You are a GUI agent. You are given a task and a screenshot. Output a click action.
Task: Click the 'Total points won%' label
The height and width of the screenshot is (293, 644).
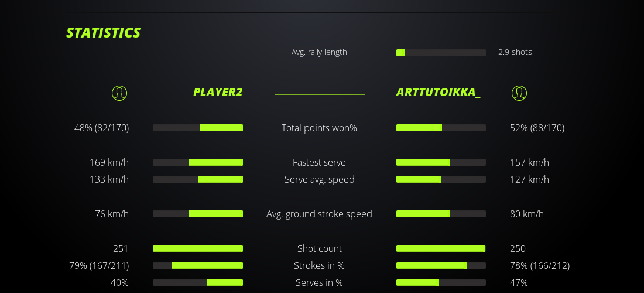point(319,128)
